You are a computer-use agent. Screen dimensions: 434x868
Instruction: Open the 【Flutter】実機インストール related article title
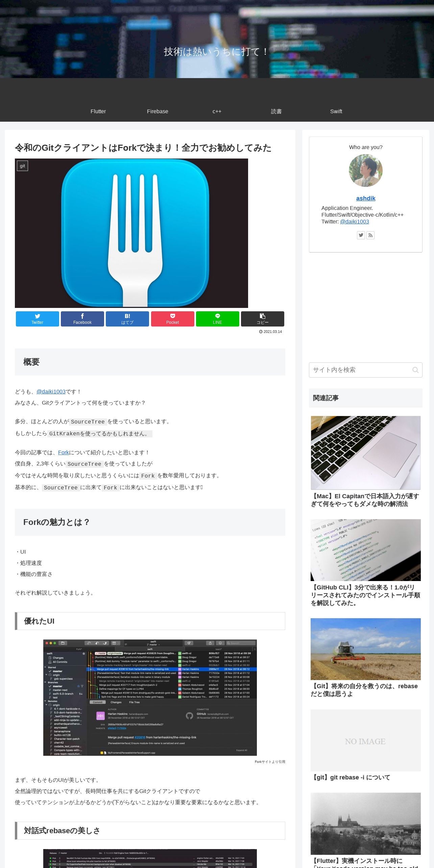click(365, 862)
